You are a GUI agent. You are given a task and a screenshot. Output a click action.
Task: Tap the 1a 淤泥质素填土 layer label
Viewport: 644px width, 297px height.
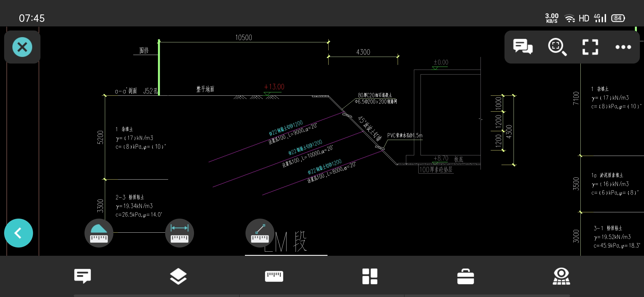tap(607, 175)
